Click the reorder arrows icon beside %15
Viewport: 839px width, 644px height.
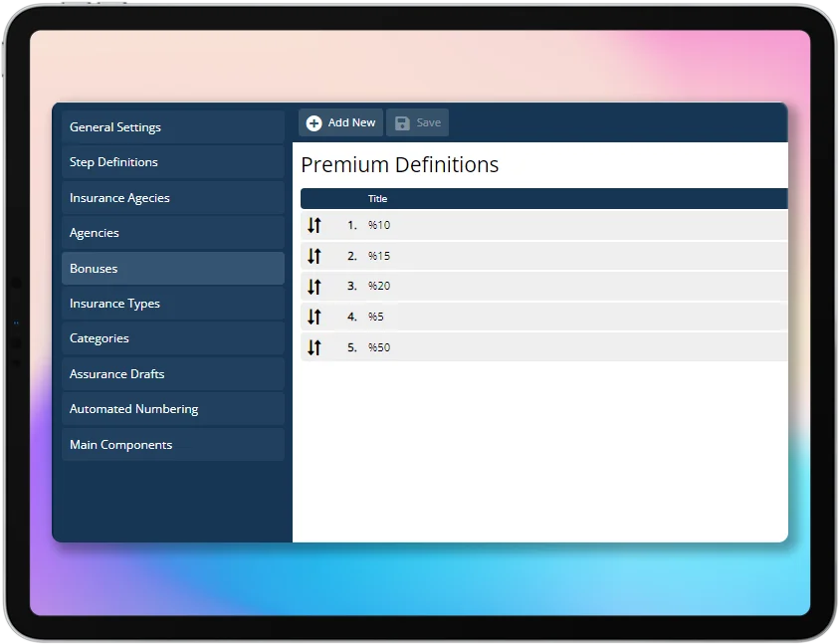point(315,256)
